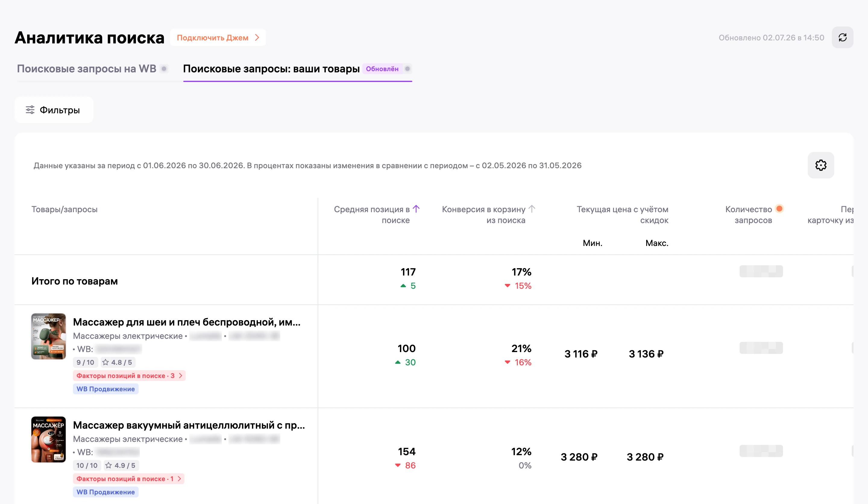Open Массажер для шеи и плеч product title
Image resolution: width=868 pixels, height=504 pixels.
187,322
